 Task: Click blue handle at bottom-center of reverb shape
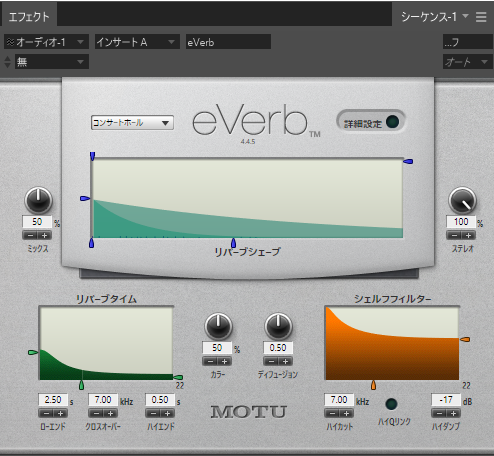pyautogui.click(x=233, y=243)
